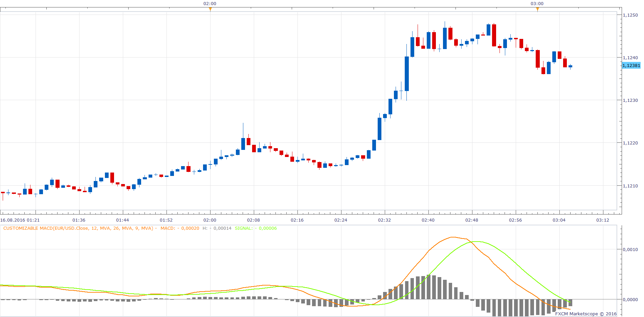
Task: Click the 02:24 time axis label
Action: pos(341,220)
